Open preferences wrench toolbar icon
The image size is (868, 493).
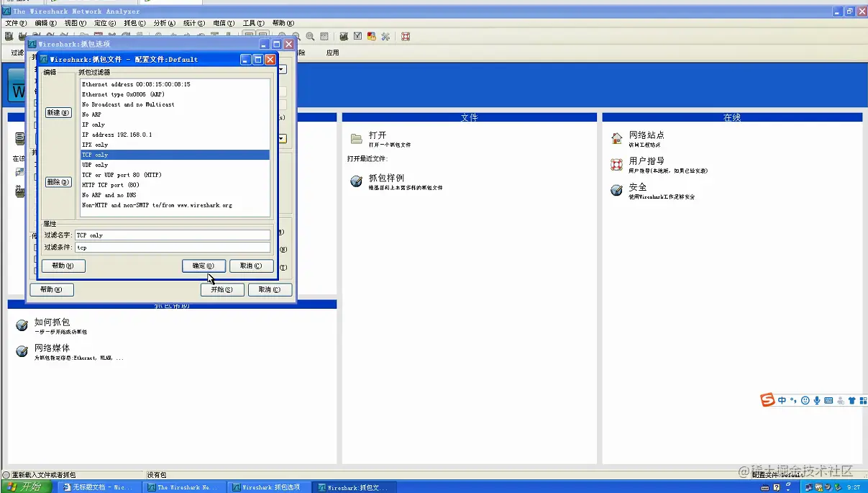tap(385, 36)
